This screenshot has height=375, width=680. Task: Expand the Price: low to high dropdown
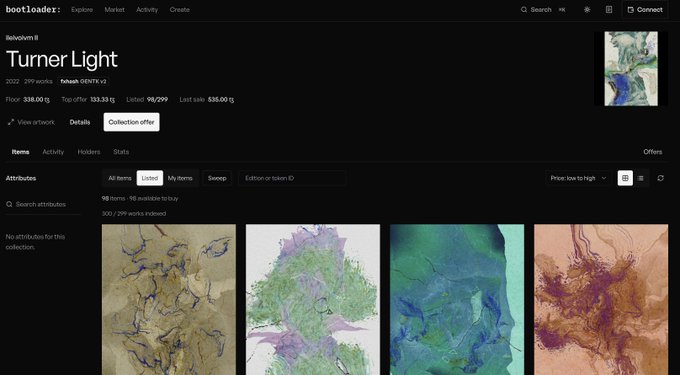point(578,178)
